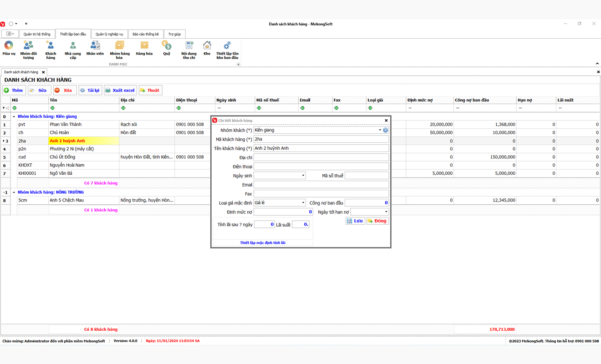Open the Ngày sinh date dropdown
Viewport: 601px width, 364px height.
[303, 176]
